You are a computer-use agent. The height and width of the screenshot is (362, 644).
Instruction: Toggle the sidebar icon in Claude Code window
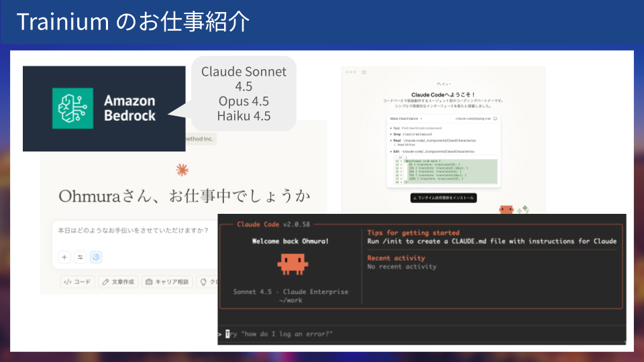tap(364, 72)
